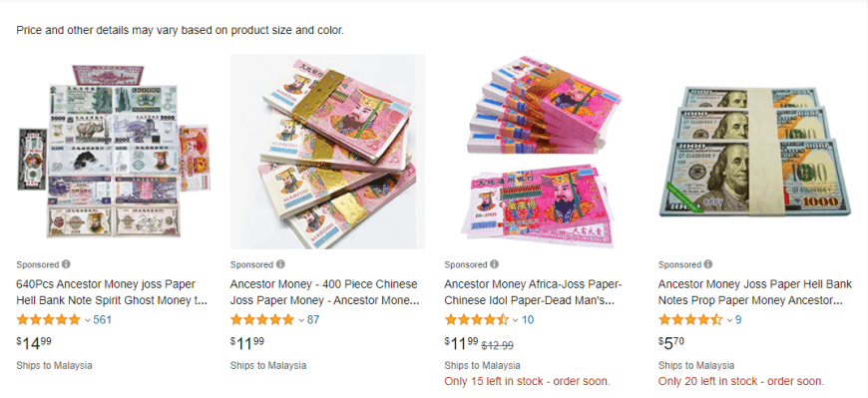The height and width of the screenshot is (398, 868).
Task: Click the star rating of the 400 Piece Joss Paper listing
Action: (x=262, y=319)
